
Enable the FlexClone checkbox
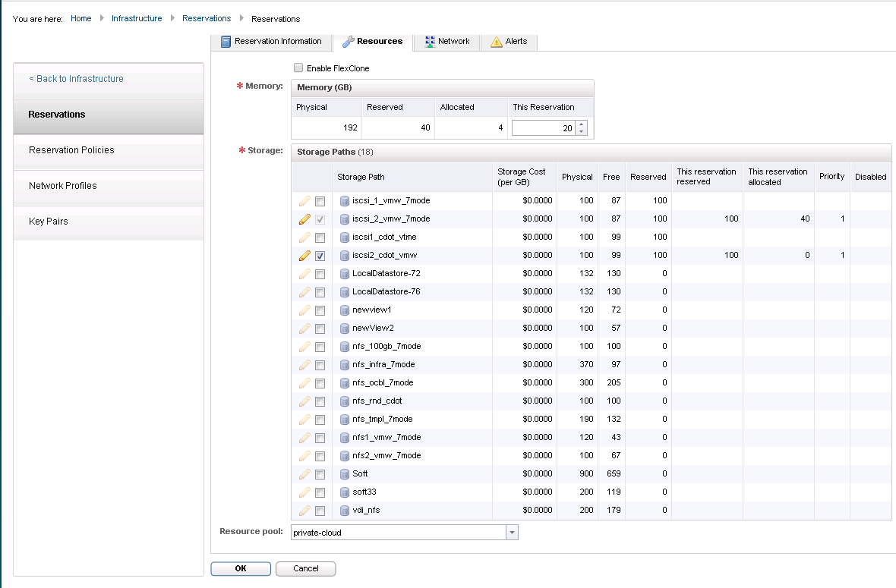pos(298,68)
